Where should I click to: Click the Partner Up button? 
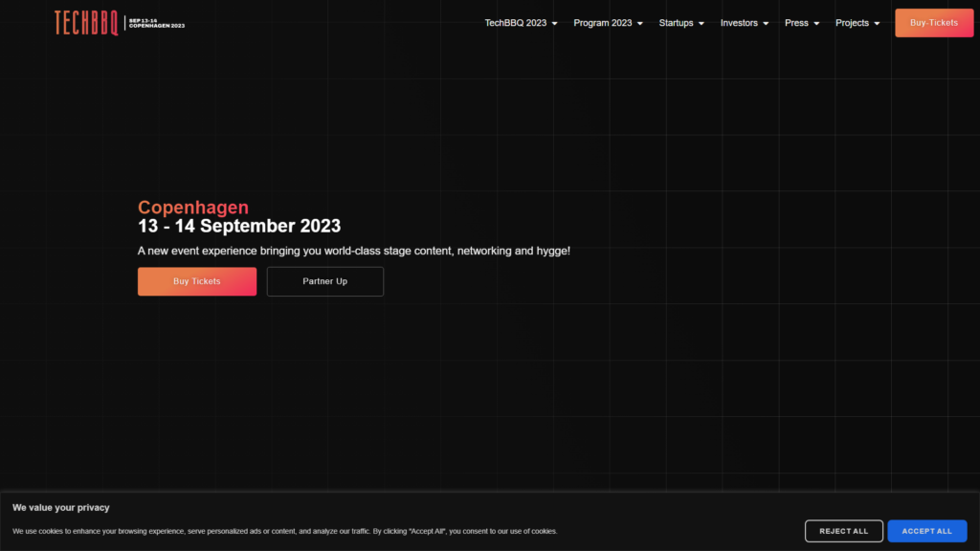point(325,281)
